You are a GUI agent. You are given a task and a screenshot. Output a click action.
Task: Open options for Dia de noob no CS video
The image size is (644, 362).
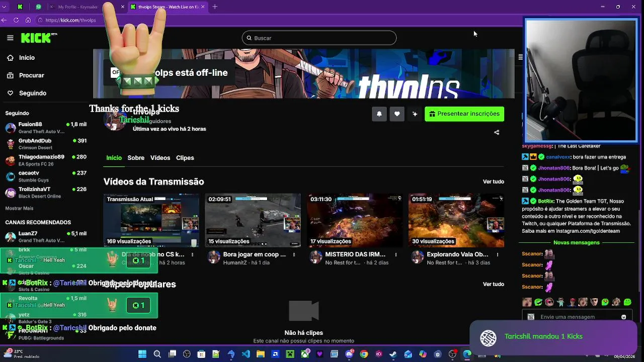[192, 254]
